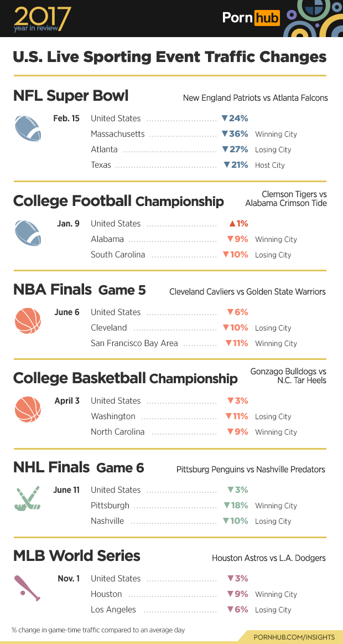This screenshot has width=343, height=644.
Task: Select the MLB World Series heading
Action: point(77,555)
